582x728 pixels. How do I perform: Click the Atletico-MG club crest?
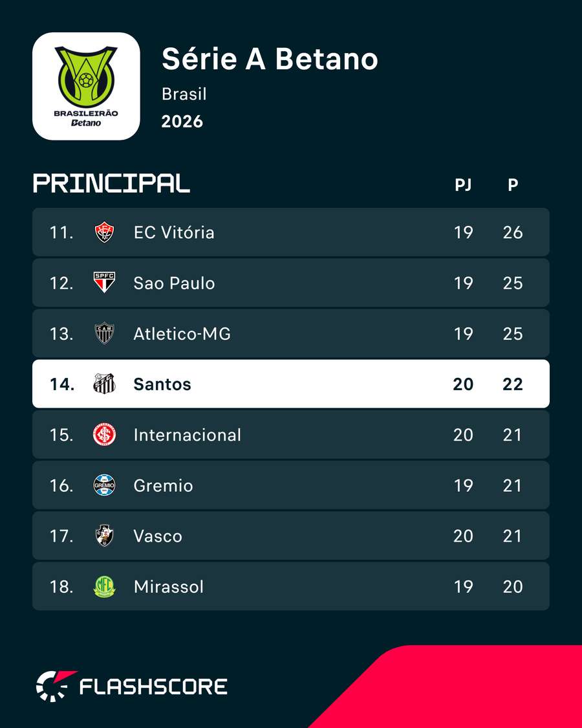click(x=104, y=333)
